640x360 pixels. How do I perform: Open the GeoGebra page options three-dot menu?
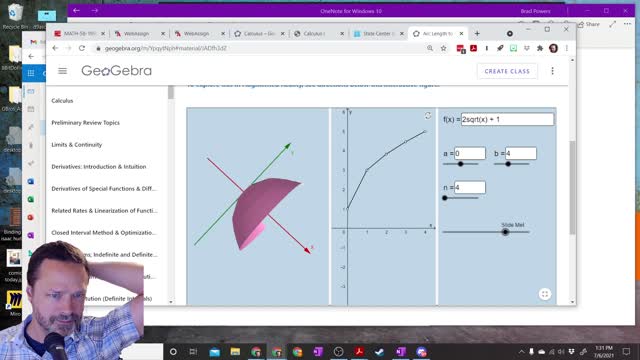point(552,71)
